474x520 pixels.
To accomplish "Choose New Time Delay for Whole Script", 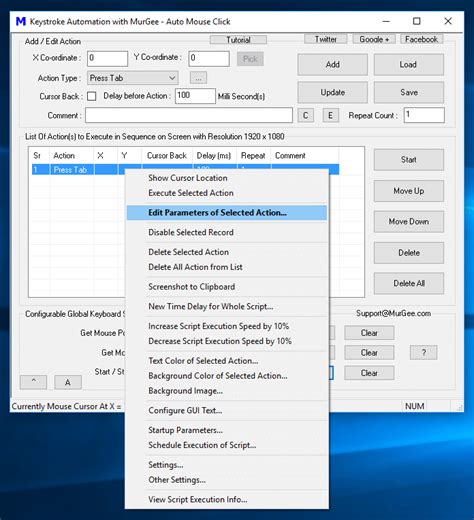I will click(227, 306).
